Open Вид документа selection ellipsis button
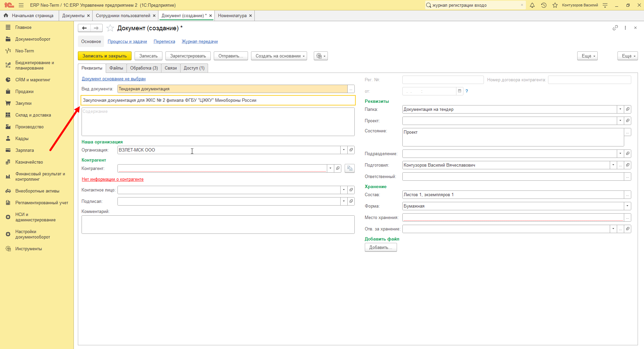Viewport: 644px width, 349px height. pyautogui.click(x=351, y=89)
